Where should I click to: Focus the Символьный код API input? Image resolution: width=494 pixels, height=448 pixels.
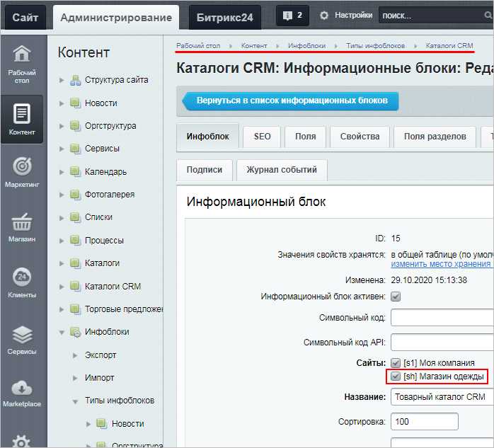click(442, 342)
